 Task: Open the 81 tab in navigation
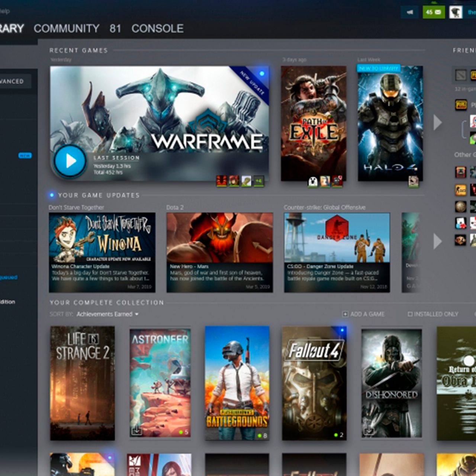pyautogui.click(x=115, y=29)
